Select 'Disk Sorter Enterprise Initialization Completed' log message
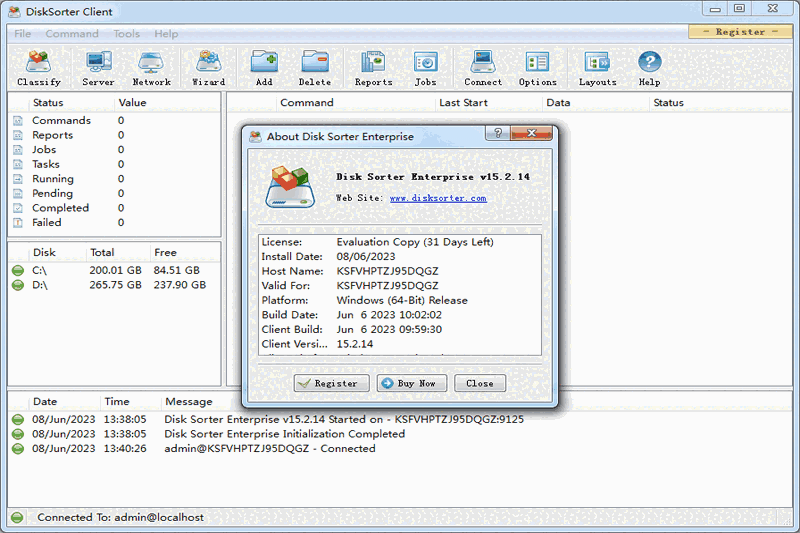Image resolution: width=800 pixels, height=533 pixels. point(285,434)
